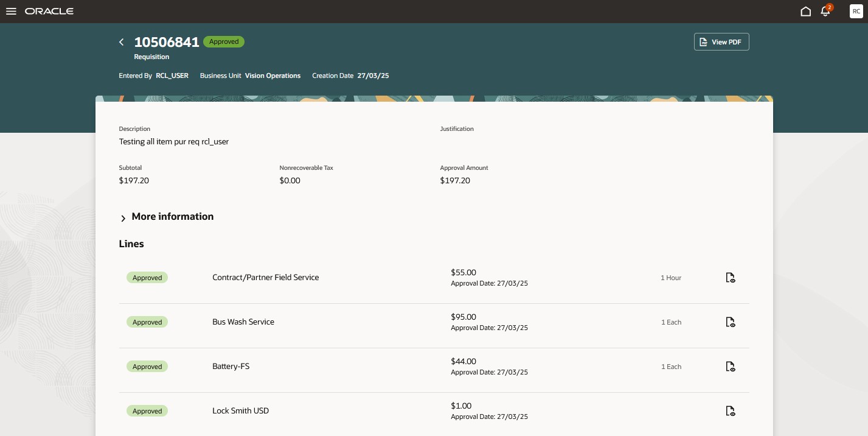This screenshot has height=436, width=868.
Task: Open the navigation hamburger menu
Action: click(11, 11)
